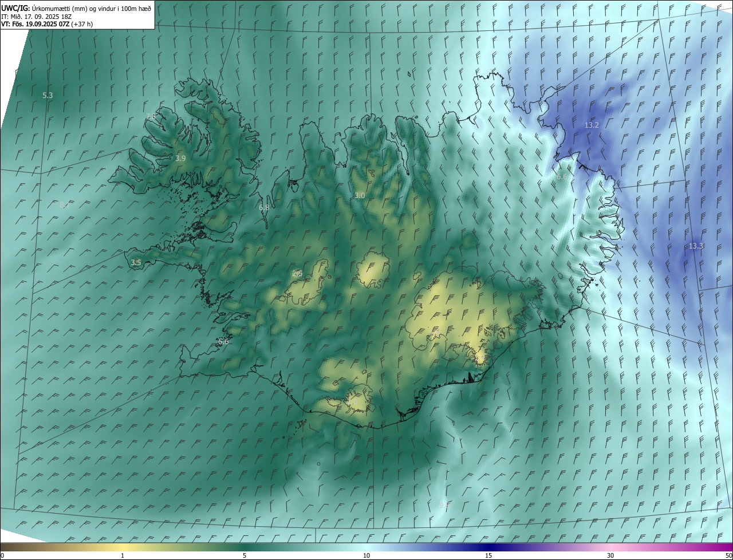This screenshot has height=560, width=733.
Task: Click the colour scale tick label 0
Action: (2, 555)
